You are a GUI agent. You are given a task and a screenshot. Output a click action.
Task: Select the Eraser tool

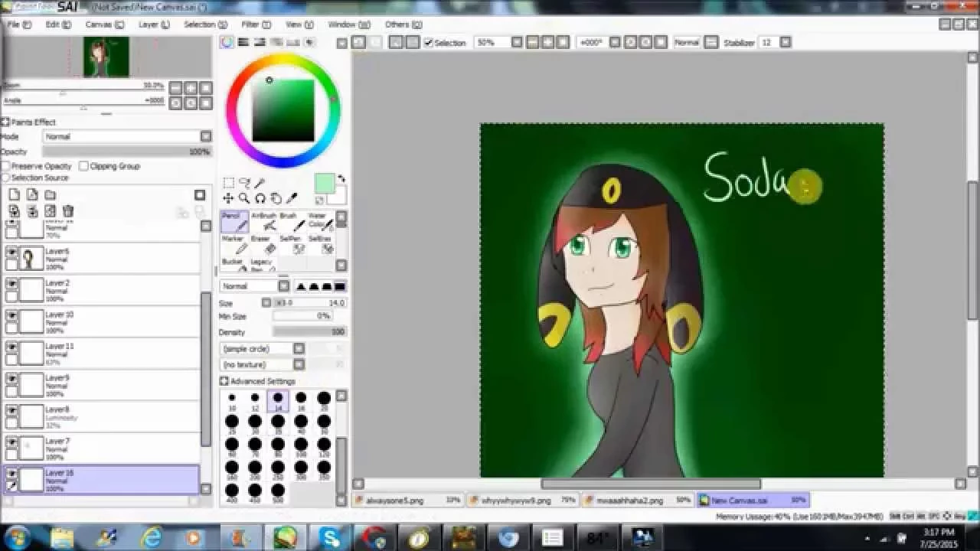pyautogui.click(x=263, y=244)
